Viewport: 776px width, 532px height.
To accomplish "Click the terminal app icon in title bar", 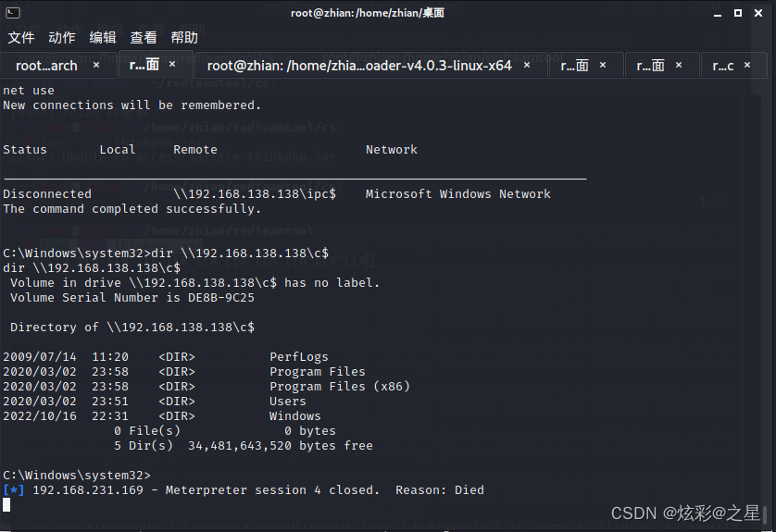I will tap(13, 13).
